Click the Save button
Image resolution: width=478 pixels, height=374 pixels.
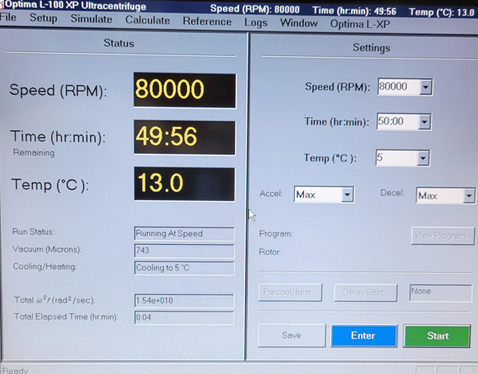click(292, 335)
